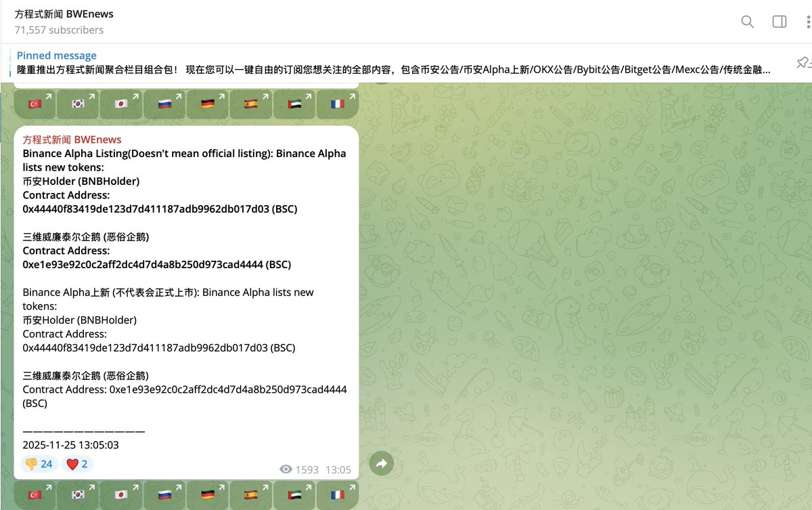Click the 71,557 subscribers label
Image resolution: width=812 pixels, height=510 pixels.
tap(59, 30)
